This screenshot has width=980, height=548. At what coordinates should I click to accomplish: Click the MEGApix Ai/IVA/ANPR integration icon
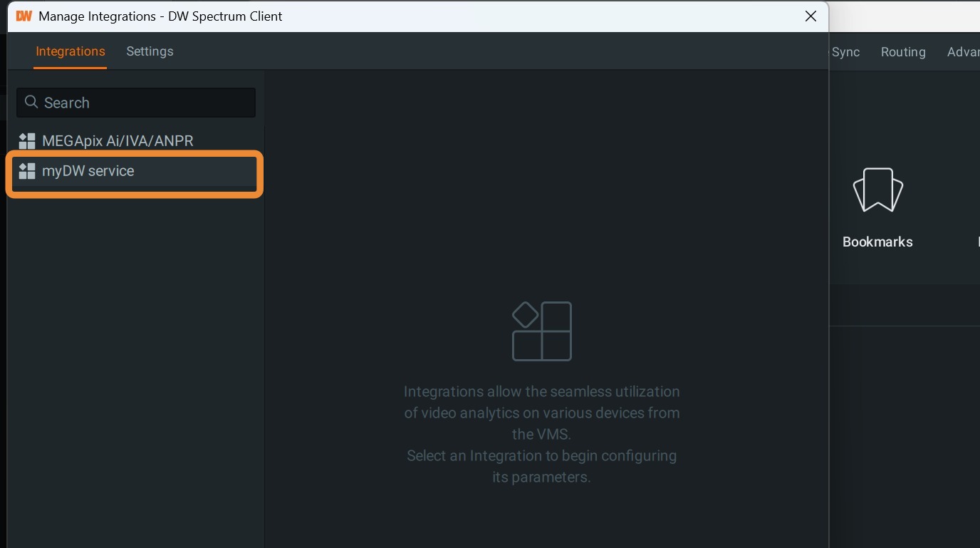27,141
